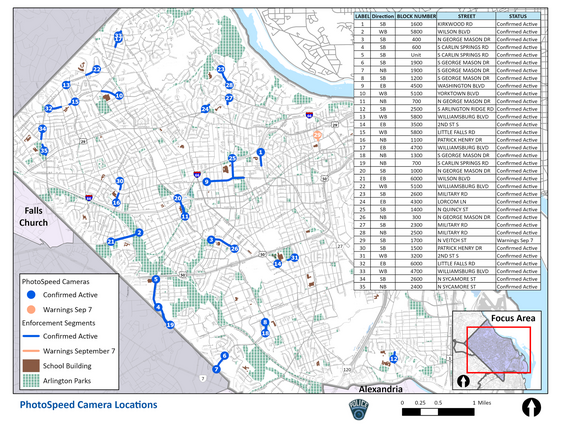
Task: Click the blue camera marker 3
Action: [x=211, y=240]
